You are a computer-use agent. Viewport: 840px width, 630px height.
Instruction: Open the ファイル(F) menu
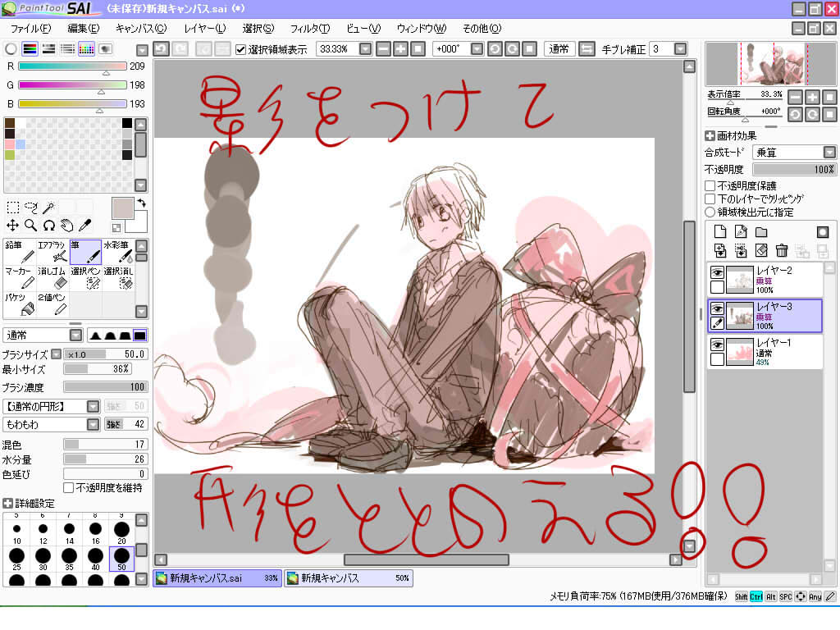pos(30,29)
